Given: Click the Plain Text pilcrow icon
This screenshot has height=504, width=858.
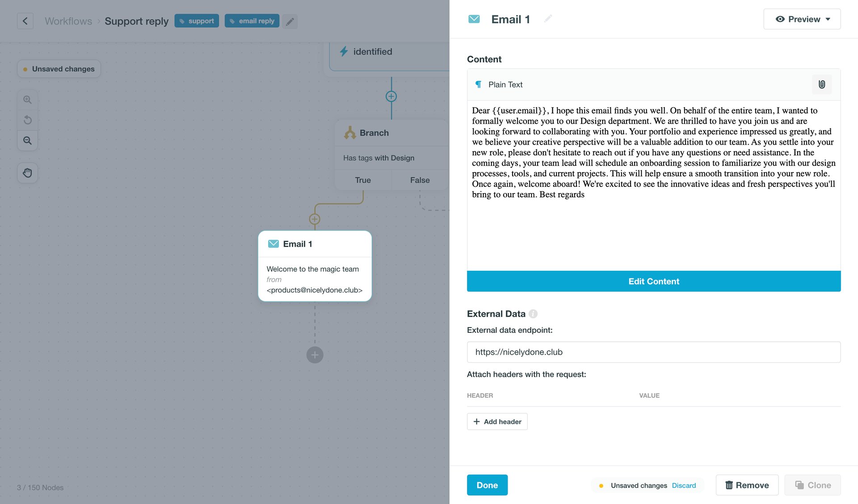Looking at the screenshot, I should click(478, 84).
